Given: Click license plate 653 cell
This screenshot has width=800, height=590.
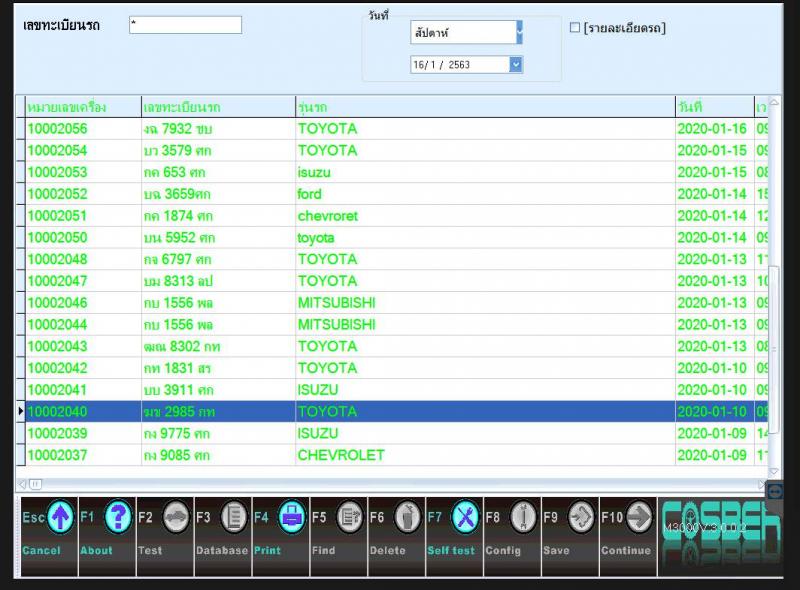Looking at the screenshot, I should point(218,173).
